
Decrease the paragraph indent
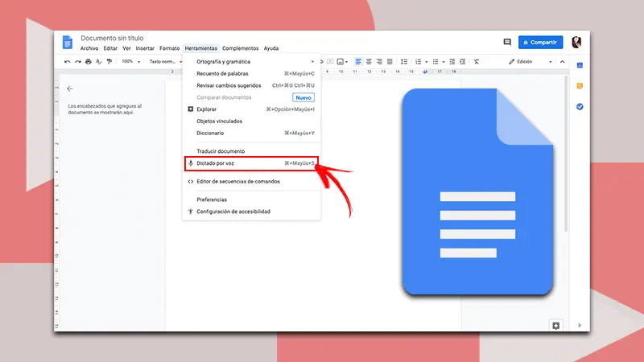click(452, 62)
